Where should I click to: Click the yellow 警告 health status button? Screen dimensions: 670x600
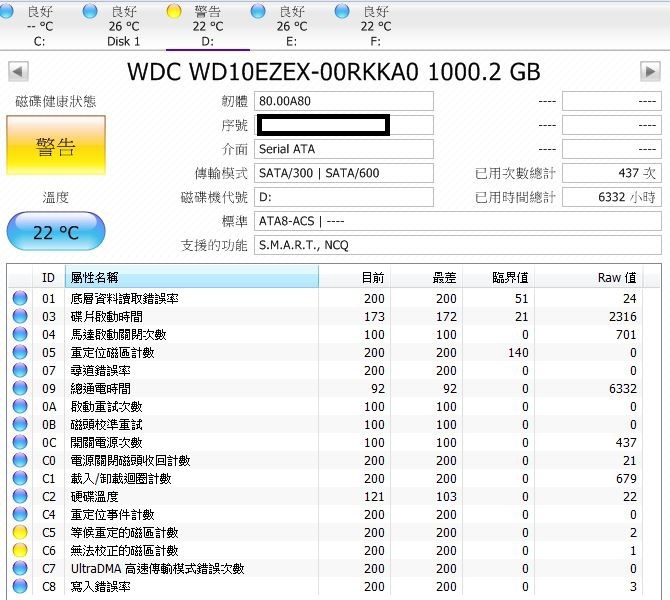(56, 145)
